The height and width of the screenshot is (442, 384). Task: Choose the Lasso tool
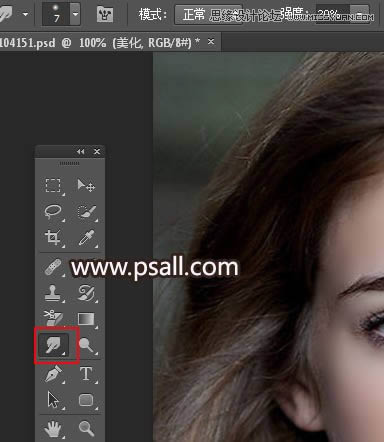pyautogui.click(x=53, y=211)
